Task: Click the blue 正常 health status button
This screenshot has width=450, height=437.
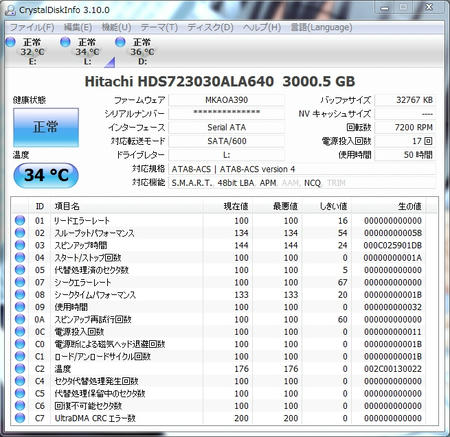Action: click(x=46, y=127)
